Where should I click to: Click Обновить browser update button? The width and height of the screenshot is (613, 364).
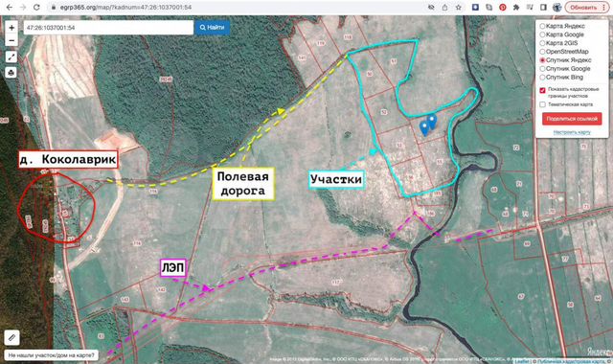[587, 7]
